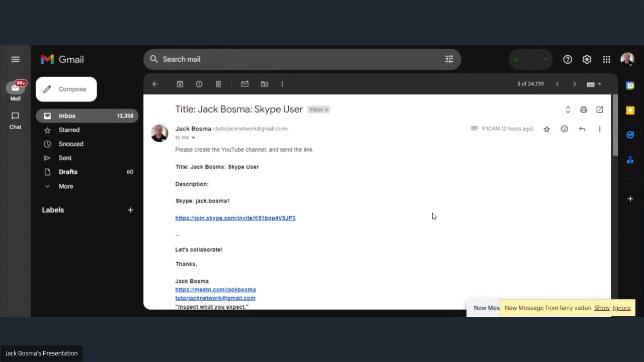
Task: Open the Google account avatar
Action: click(x=627, y=59)
